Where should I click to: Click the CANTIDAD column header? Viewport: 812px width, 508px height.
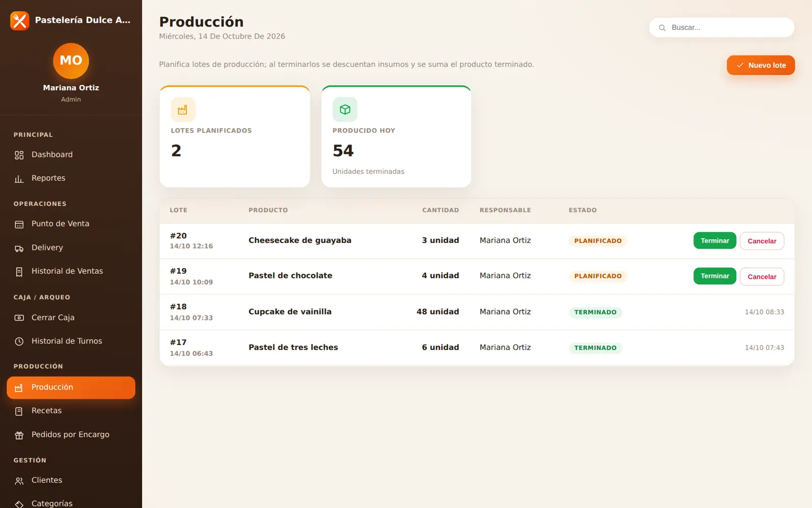(x=441, y=210)
